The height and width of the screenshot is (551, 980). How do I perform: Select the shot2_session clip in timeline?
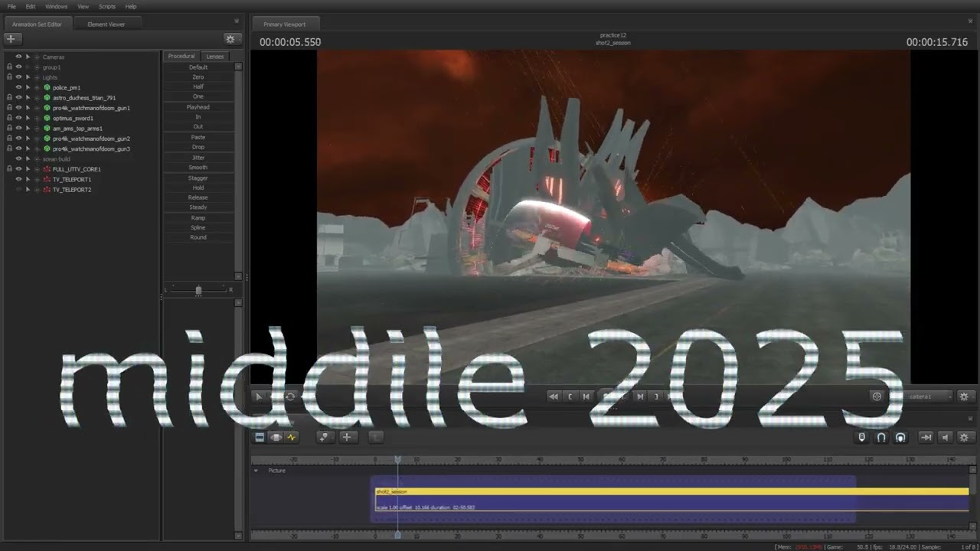(x=671, y=500)
